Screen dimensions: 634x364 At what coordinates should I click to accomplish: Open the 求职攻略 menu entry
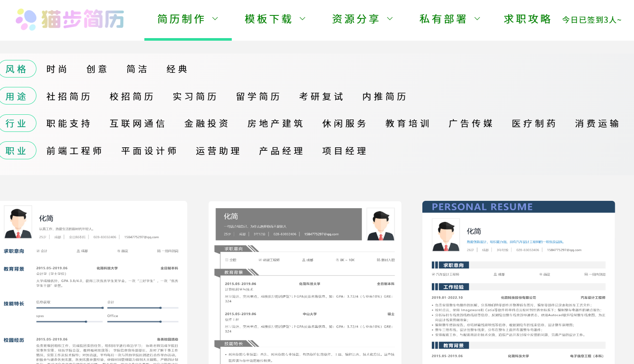(527, 19)
